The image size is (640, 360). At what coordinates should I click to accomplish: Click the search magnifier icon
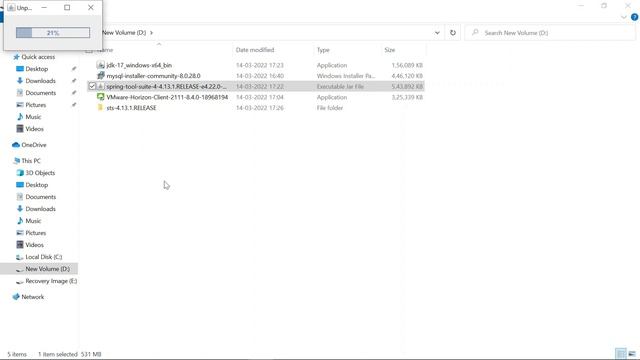coord(475,32)
